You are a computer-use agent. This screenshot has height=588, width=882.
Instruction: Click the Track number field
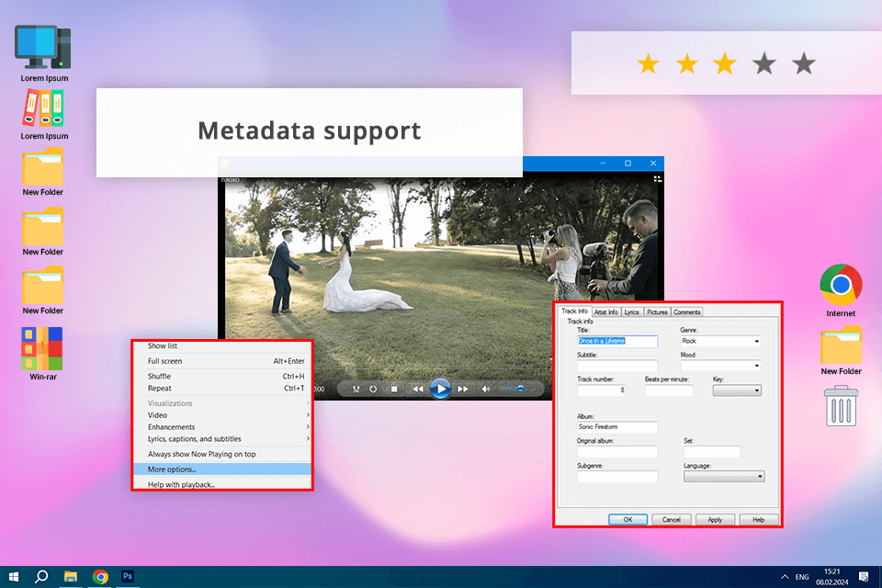coord(602,390)
